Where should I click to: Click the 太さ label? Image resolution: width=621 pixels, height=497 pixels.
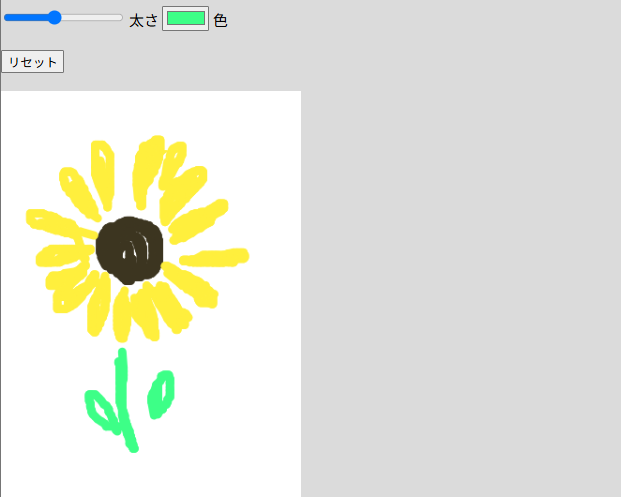coord(143,21)
